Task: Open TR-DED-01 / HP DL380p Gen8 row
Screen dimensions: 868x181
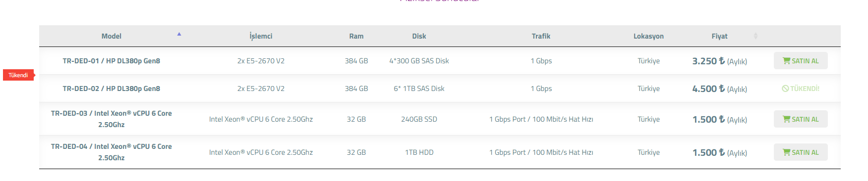Action: coord(440,61)
